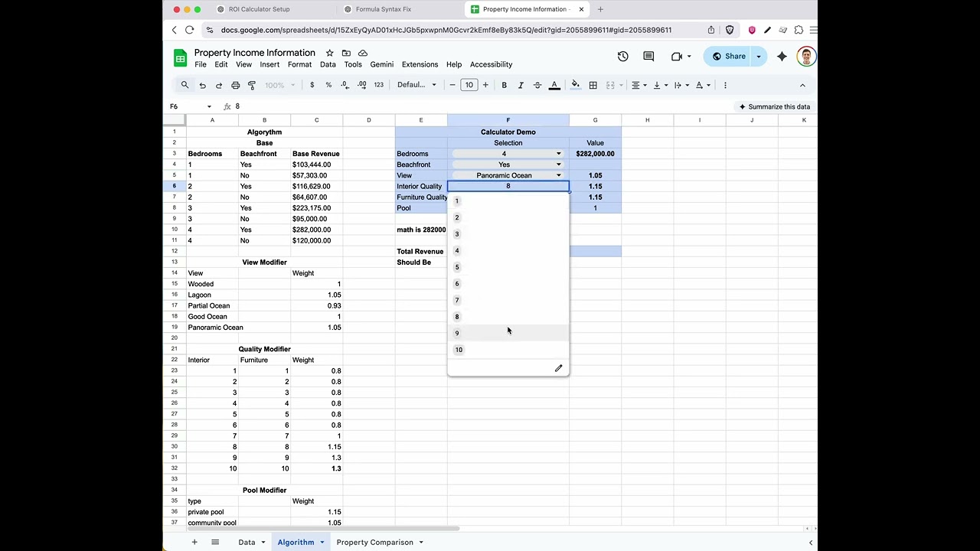Open the borders tool in toolbar
Viewport: 980px width, 551px height.
(x=593, y=85)
